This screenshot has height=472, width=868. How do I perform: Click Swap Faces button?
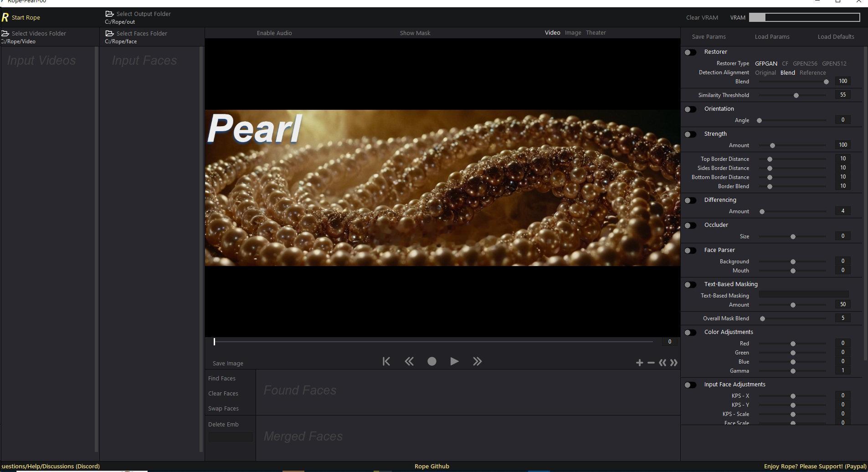(223, 408)
